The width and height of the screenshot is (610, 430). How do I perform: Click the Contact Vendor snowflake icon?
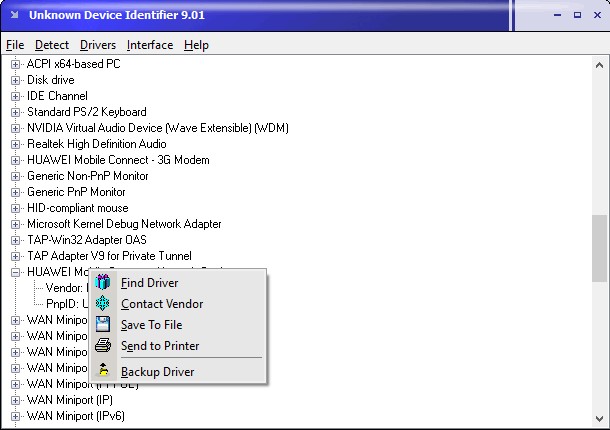[x=103, y=303]
